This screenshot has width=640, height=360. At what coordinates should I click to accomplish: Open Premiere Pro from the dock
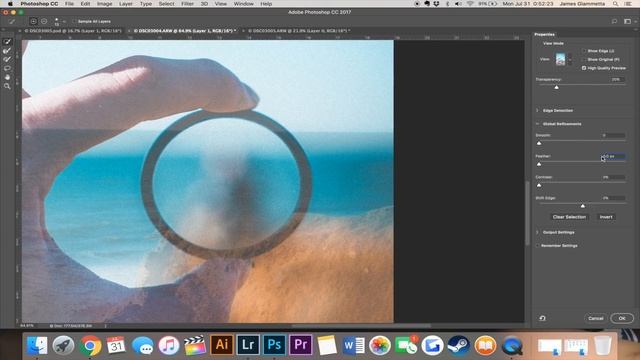pyautogui.click(x=300, y=345)
